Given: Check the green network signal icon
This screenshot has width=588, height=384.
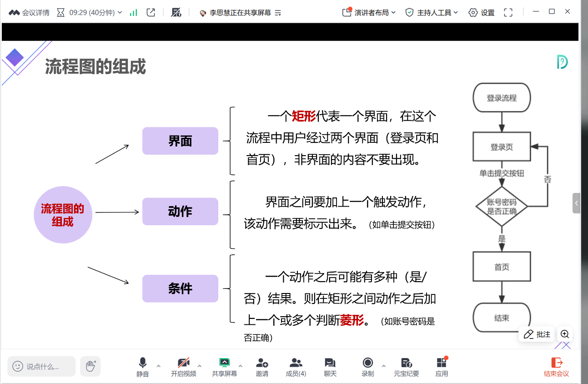Looking at the screenshot, I should 133,13.
